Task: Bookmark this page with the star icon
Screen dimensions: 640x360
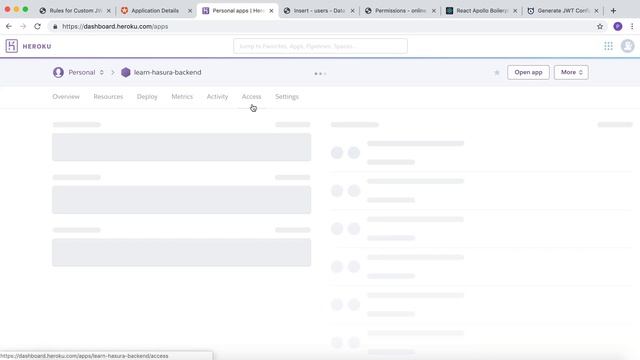Action: (600, 27)
